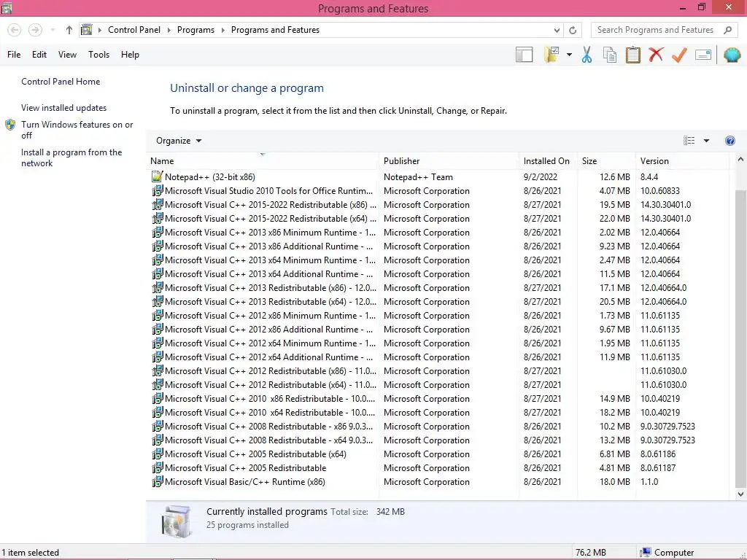Viewport: 747px width, 560px height.
Task: Open the folder options dropdown arrow
Action: click(x=569, y=55)
